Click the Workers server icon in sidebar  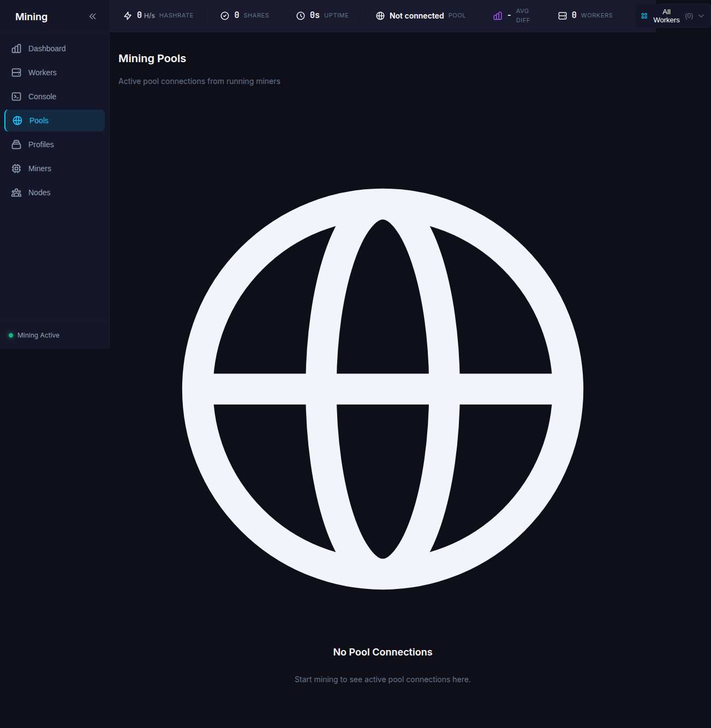16,73
